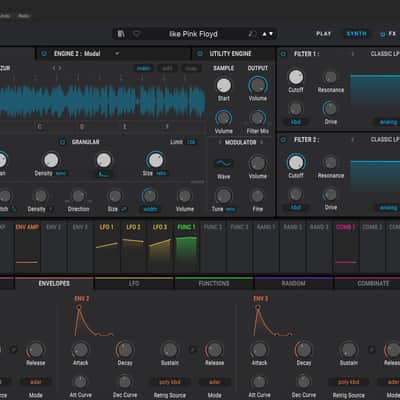Open the SYNTH view
This screenshot has width=400, height=400.
tap(357, 34)
